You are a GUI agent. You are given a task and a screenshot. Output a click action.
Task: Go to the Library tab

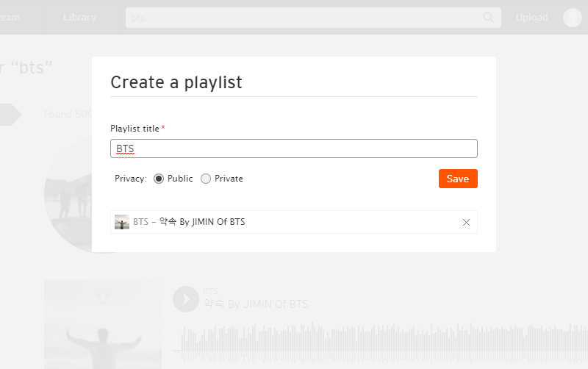pos(79,17)
